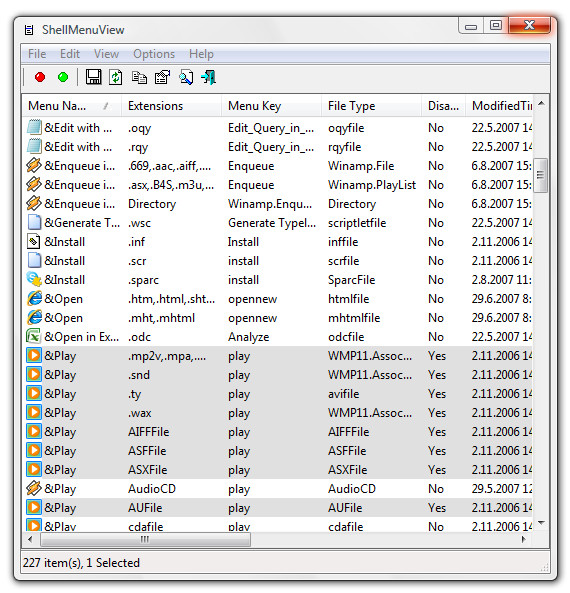This screenshot has height=593, width=570.
Task: Click the floppy disk Save icon
Action: pos(93,77)
